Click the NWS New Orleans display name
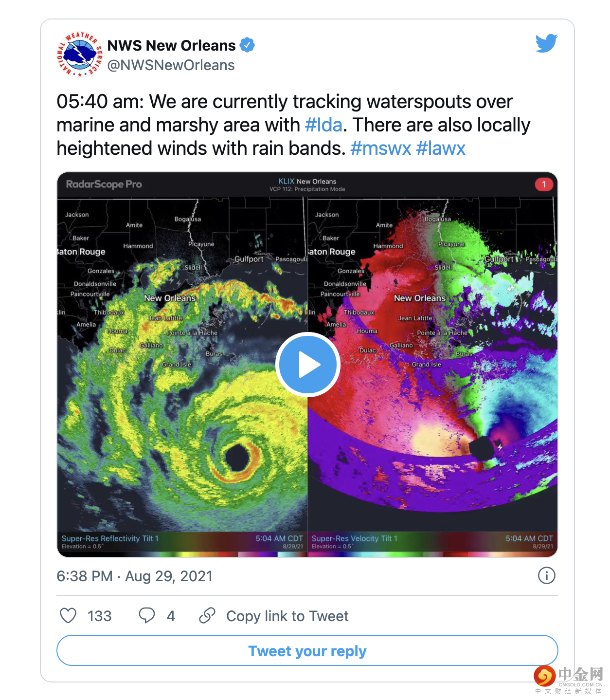This screenshot has width=610, height=700. click(x=171, y=45)
